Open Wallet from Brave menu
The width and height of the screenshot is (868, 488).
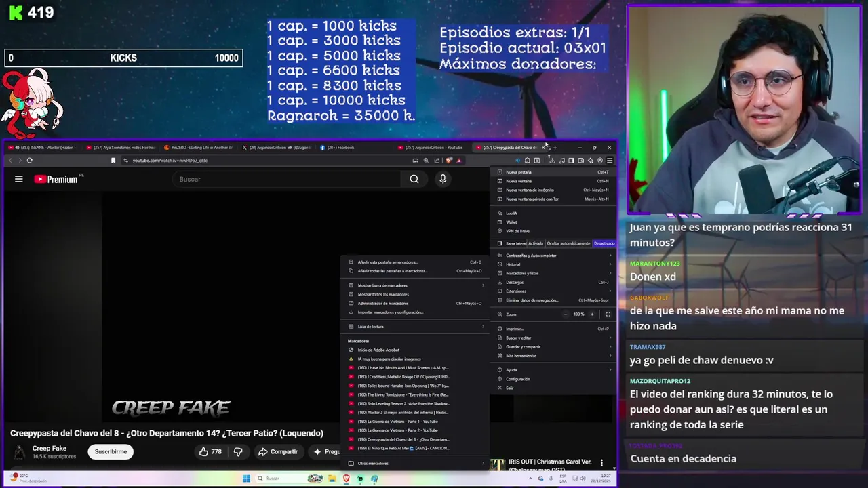pos(554,222)
